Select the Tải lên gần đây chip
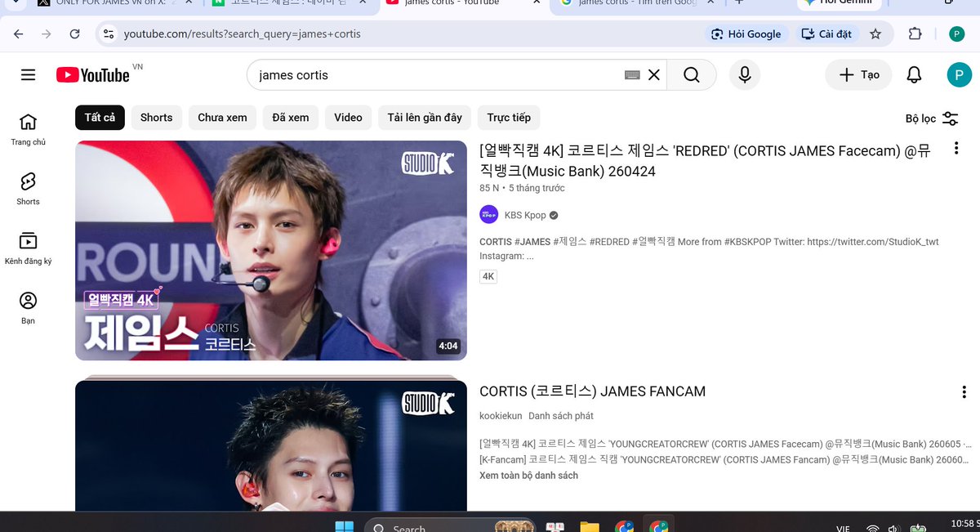The height and width of the screenshot is (532, 980). pyautogui.click(x=425, y=118)
